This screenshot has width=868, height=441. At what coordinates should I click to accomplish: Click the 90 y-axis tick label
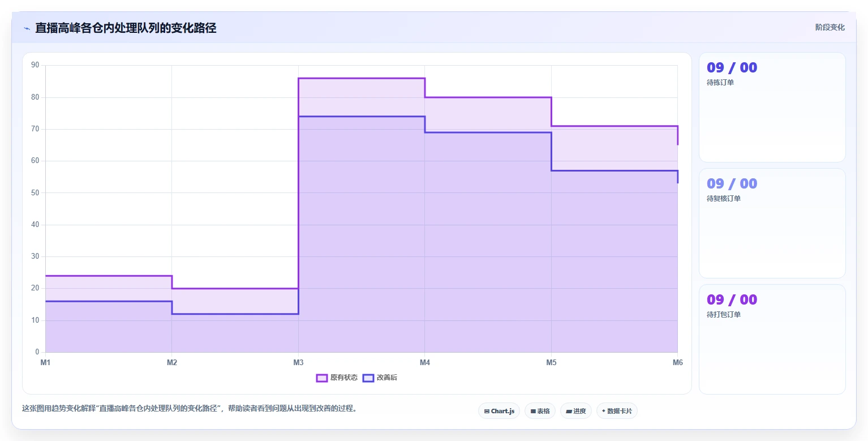(35, 65)
